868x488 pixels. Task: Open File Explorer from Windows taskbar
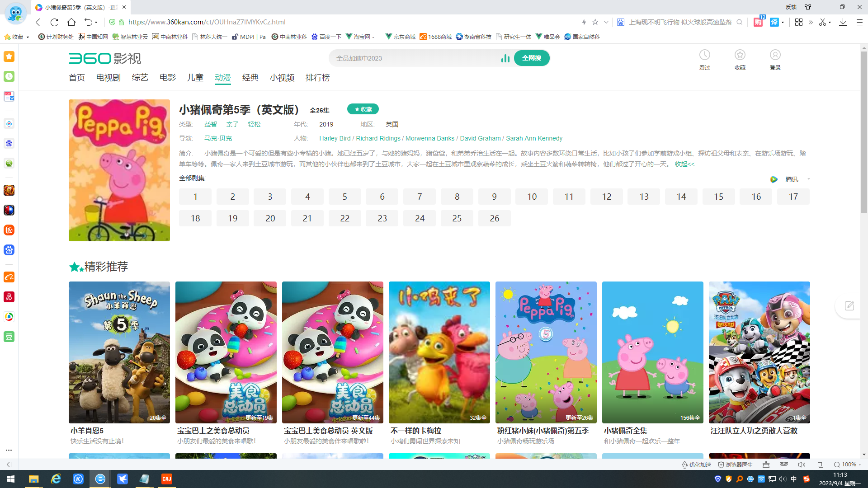tap(33, 479)
